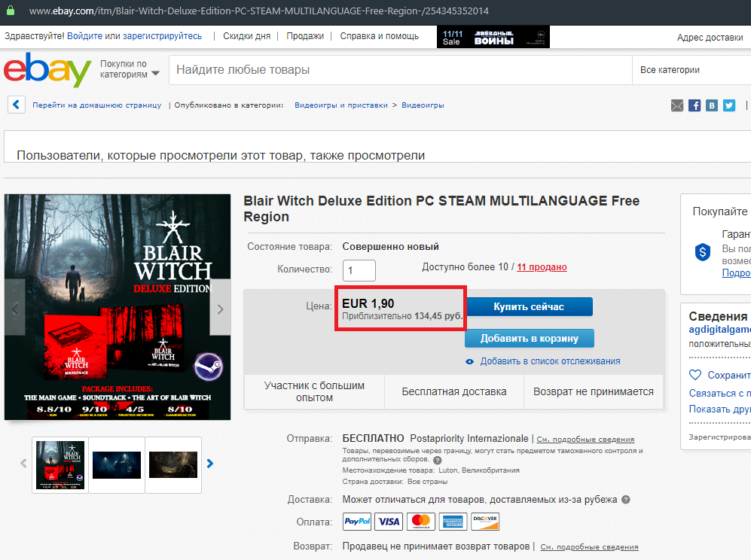Expand 'Покупки по категориям' dropdown
751x560 pixels.
coord(130,69)
